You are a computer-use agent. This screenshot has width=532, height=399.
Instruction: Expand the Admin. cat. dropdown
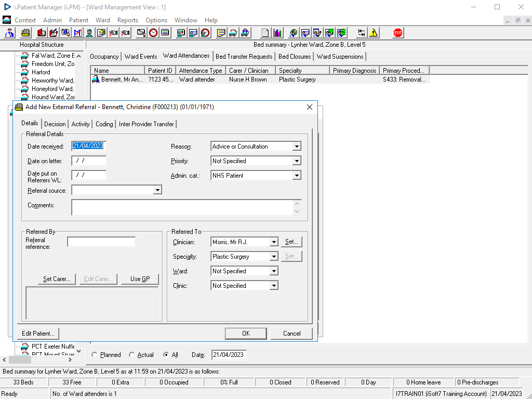point(297,176)
